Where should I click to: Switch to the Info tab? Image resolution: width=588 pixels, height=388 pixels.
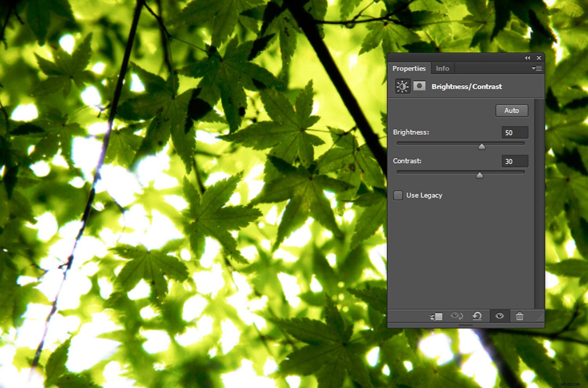[442, 68]
